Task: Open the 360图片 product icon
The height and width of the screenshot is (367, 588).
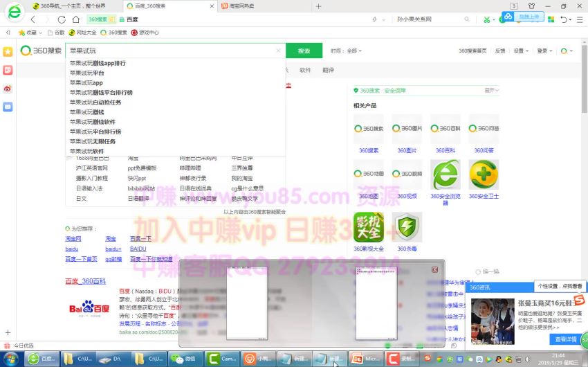Action: [x=407, y=129]
